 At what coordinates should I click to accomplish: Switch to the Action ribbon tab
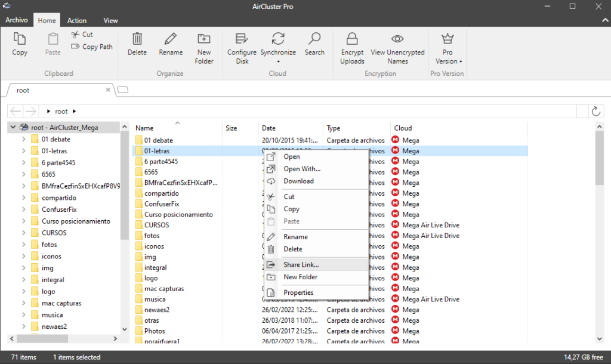(x=77, y=20)
